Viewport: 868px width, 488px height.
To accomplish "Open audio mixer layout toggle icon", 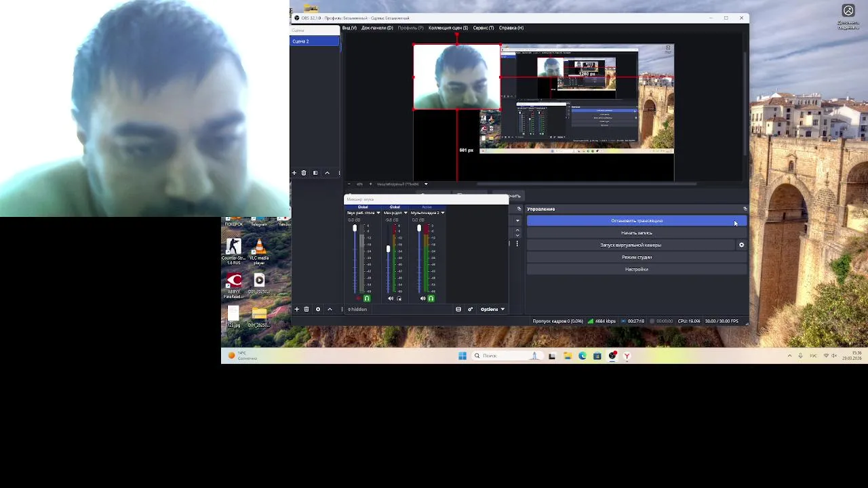I will [458, 309].
